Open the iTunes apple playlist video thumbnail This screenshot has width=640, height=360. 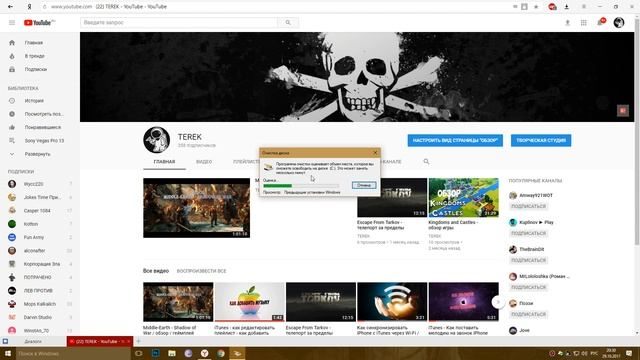pos(249,302)
